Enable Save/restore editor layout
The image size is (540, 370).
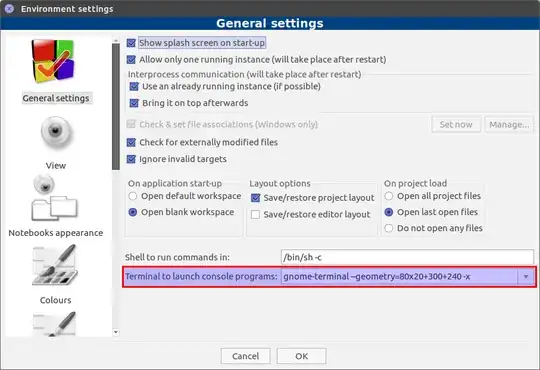pyautogui.click(x=256, y=215)
